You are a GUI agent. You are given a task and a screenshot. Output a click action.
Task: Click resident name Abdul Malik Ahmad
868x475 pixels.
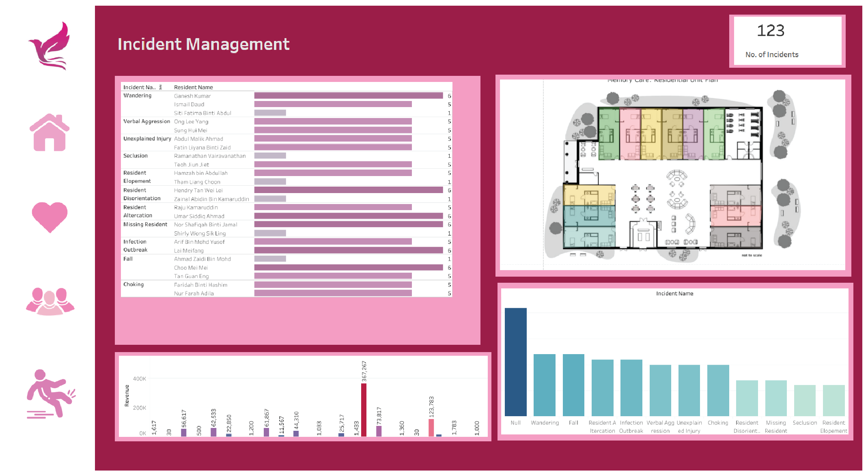[198, 139]
